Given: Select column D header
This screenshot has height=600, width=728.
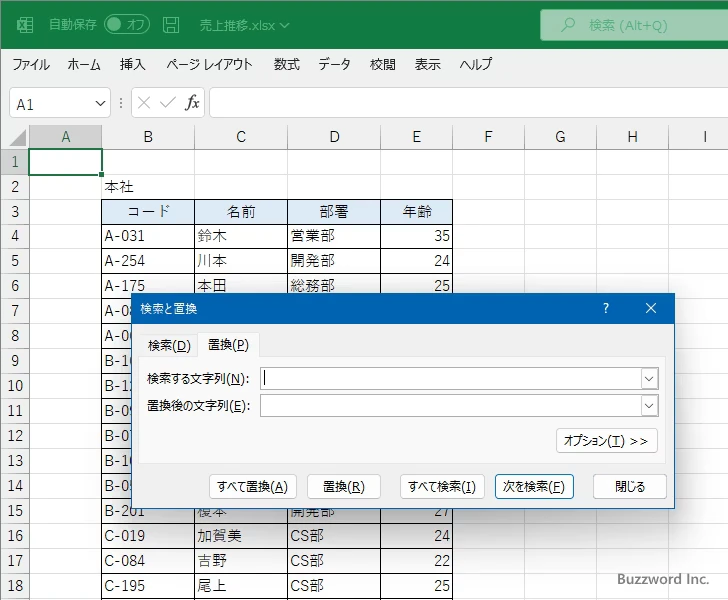Looking at the screenshot, I should tap(334, 137).
